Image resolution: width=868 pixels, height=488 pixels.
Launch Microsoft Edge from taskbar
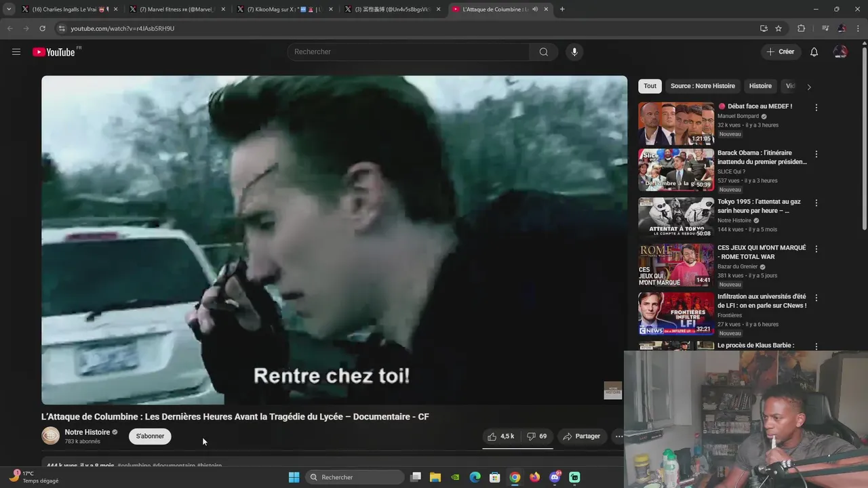tap(475, 477)
